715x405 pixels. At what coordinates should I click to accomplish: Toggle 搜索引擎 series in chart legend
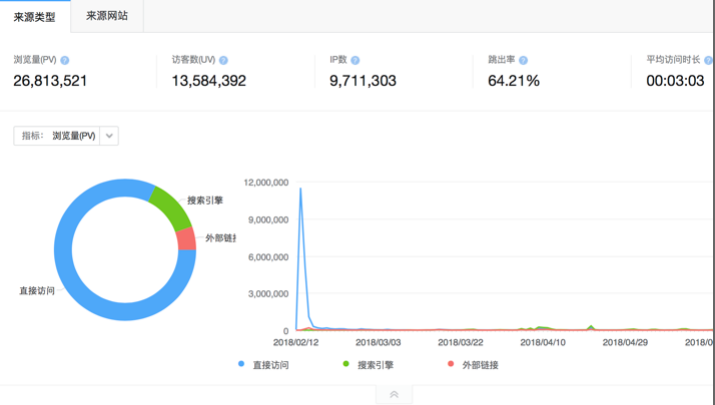point(369,365)
